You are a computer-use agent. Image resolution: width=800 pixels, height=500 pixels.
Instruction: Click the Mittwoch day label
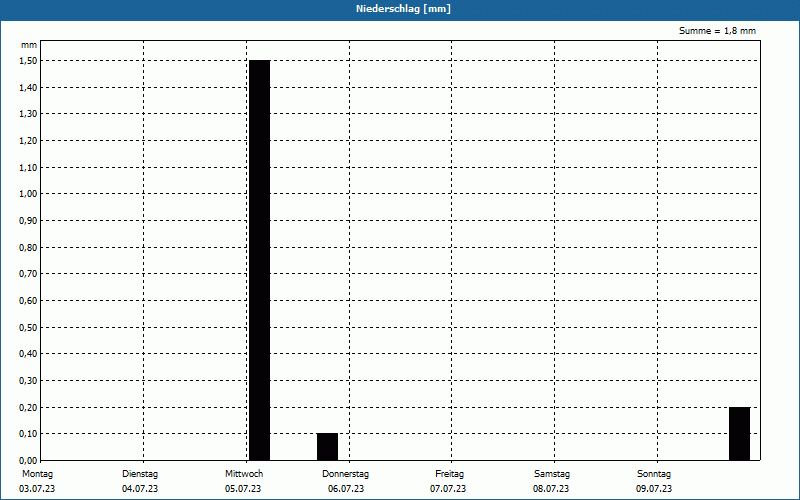point(244,474)
